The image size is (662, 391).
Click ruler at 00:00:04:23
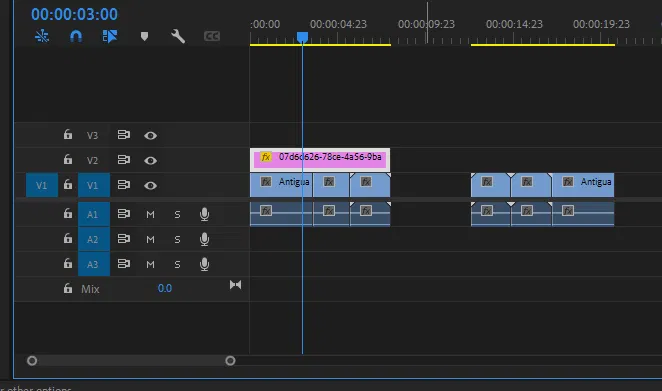click(338, 24)
